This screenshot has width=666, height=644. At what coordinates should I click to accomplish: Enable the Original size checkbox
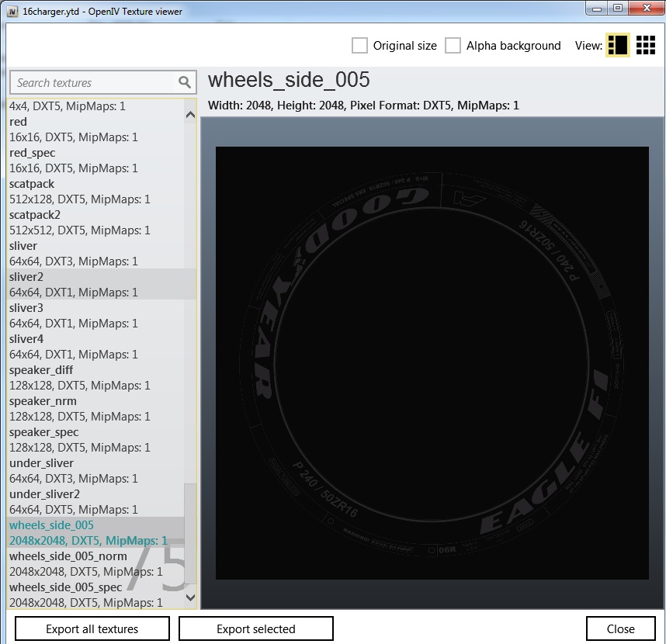(x=359, y=46)
